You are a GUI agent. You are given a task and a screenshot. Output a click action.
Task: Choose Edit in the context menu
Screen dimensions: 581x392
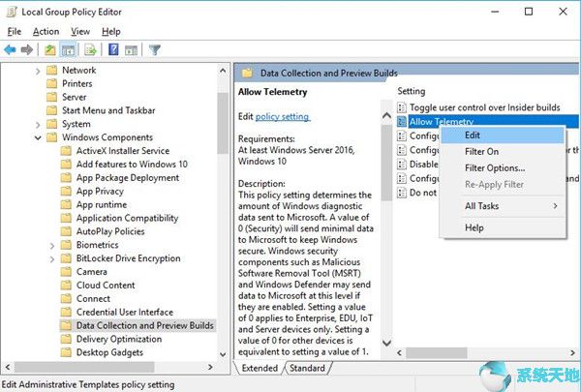click(503, 136)
